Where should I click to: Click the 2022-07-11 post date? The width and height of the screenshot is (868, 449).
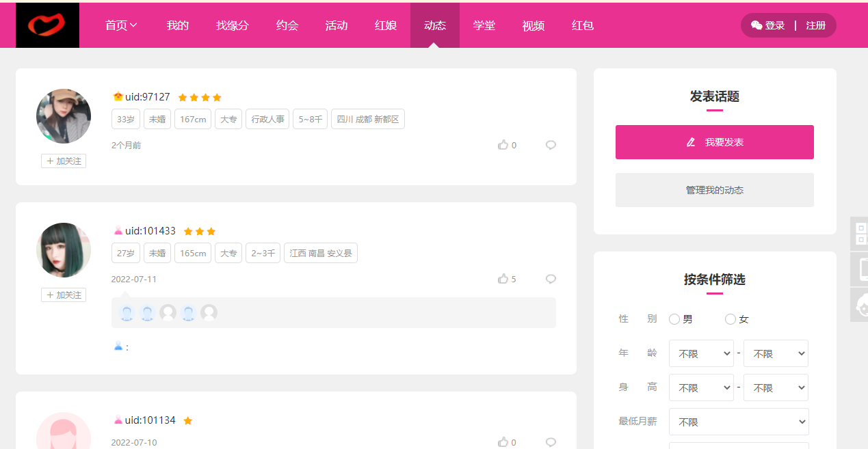pos(134,280)
